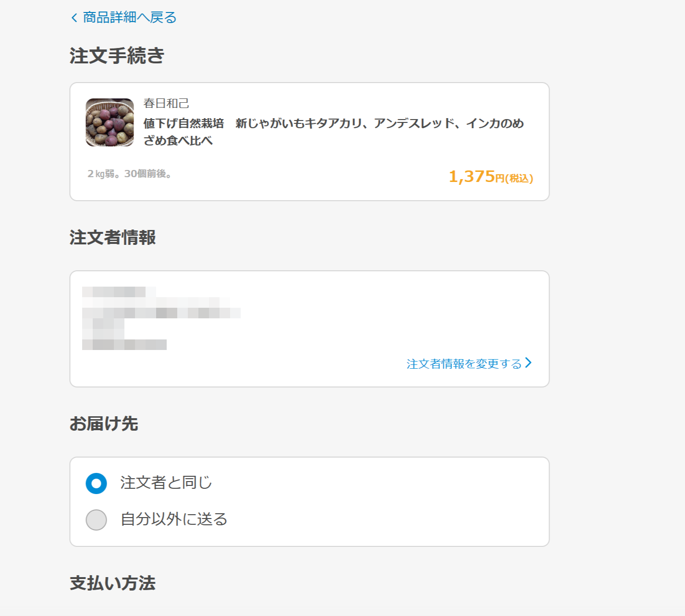Image resolution: width=685 pixels, height=616 pixels.
Task: Click the seller name 春日和己
Action: [166, 103]
